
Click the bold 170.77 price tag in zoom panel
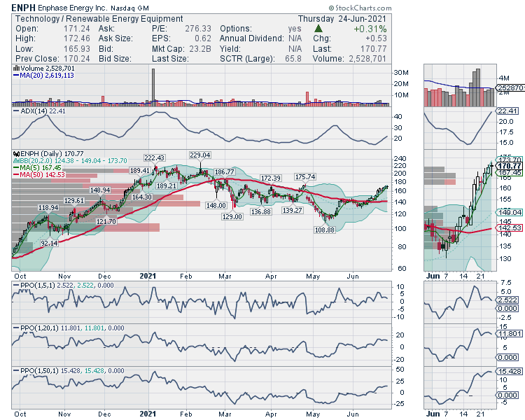(x=509, y=166)
